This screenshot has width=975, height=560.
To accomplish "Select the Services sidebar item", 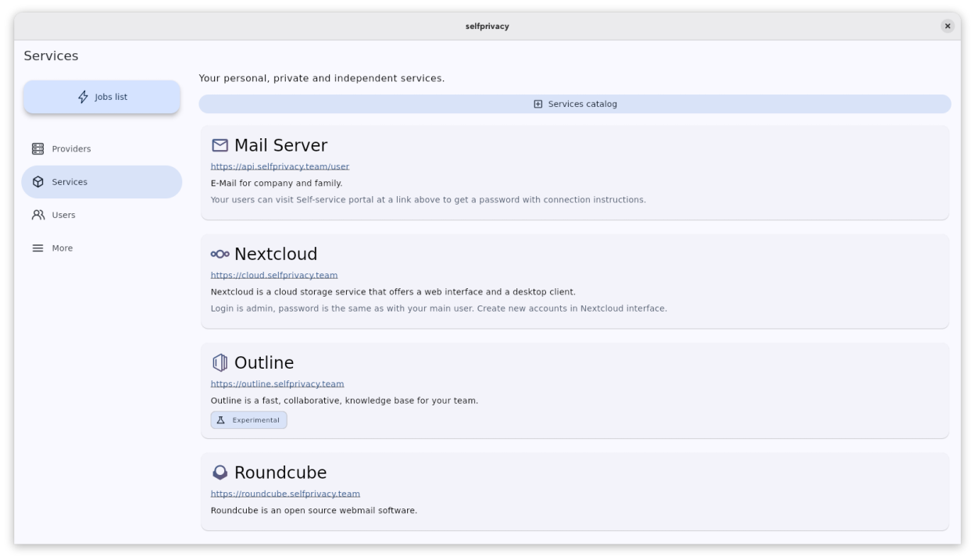I will pos(102,182).
